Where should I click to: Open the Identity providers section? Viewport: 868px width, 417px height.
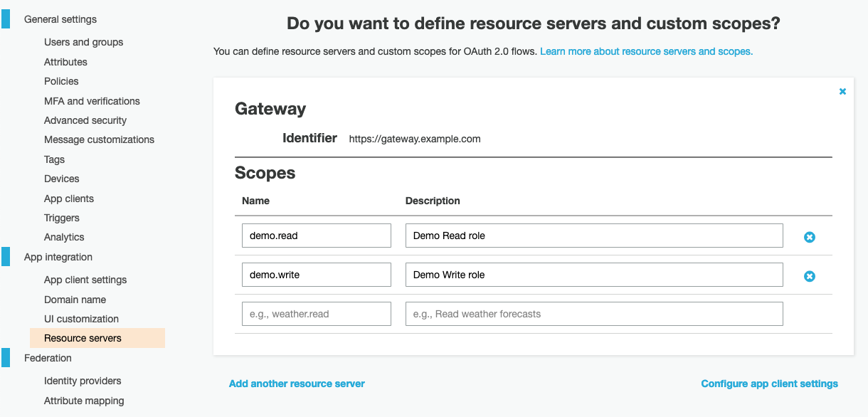[x=83, y=381]
